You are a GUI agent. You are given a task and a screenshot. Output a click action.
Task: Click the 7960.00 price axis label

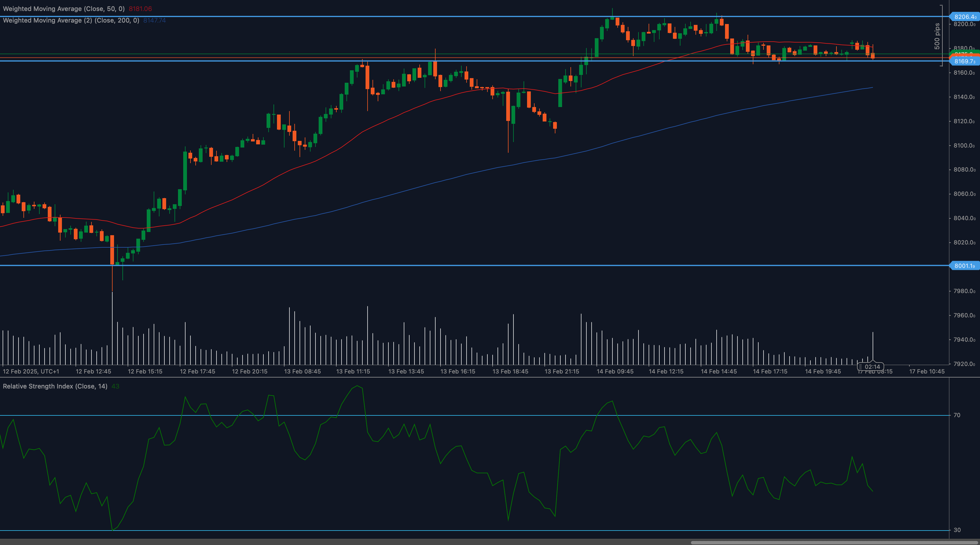point(964,316)
